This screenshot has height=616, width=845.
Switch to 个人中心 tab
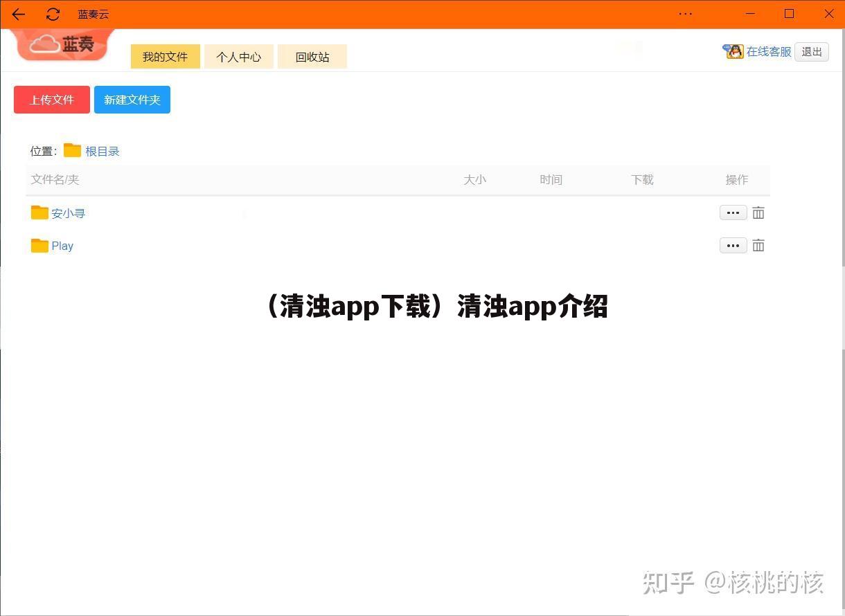239,57
